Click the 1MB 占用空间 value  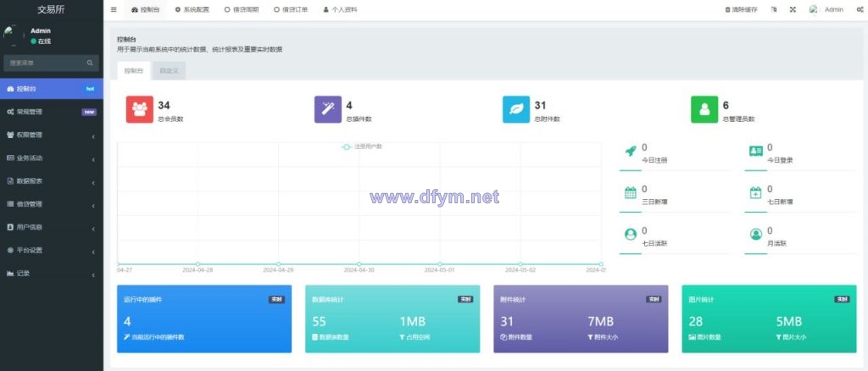point(413,321)
